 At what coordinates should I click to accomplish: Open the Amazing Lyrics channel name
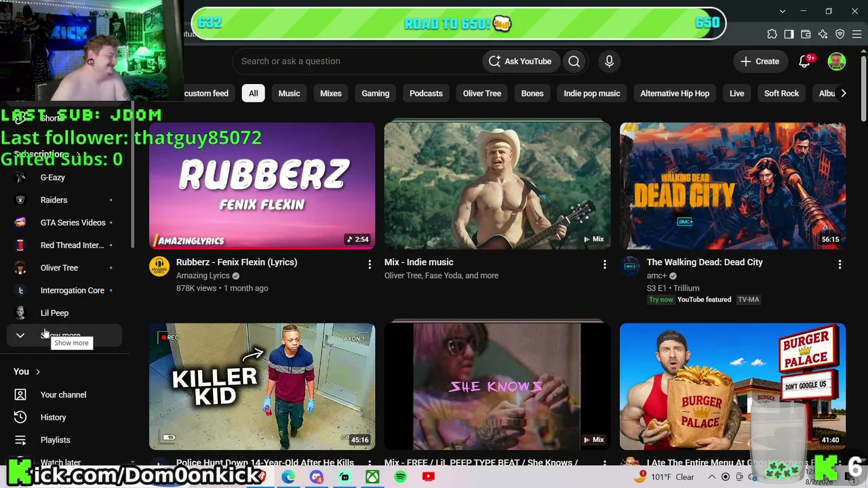[x=203, y=276]
